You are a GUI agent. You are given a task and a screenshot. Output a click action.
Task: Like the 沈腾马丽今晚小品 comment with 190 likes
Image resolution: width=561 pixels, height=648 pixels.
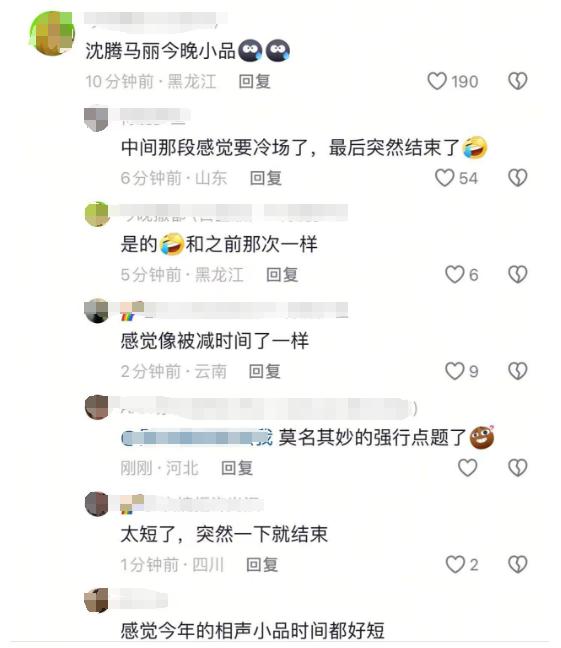(437, 81)
